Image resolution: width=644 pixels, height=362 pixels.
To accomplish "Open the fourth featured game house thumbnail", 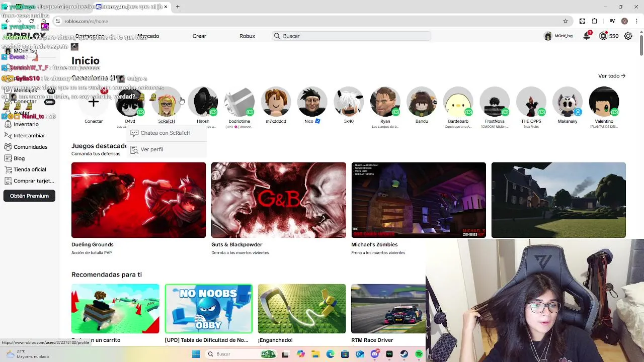I will [558, 200].
